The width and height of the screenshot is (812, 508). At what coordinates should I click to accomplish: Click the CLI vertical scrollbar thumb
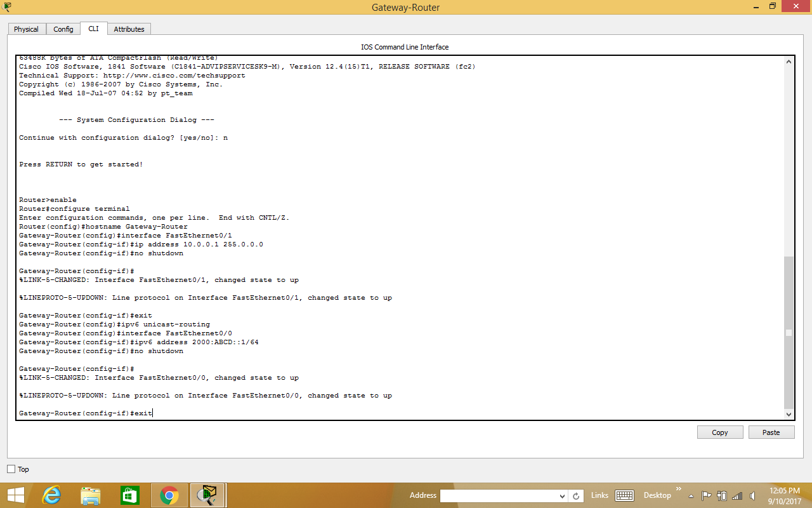789,332
